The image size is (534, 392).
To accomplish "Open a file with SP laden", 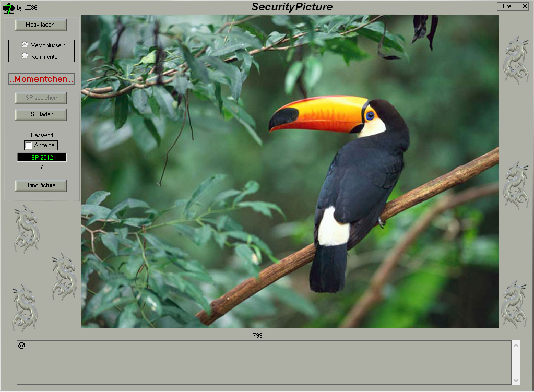I will [41, 114].
